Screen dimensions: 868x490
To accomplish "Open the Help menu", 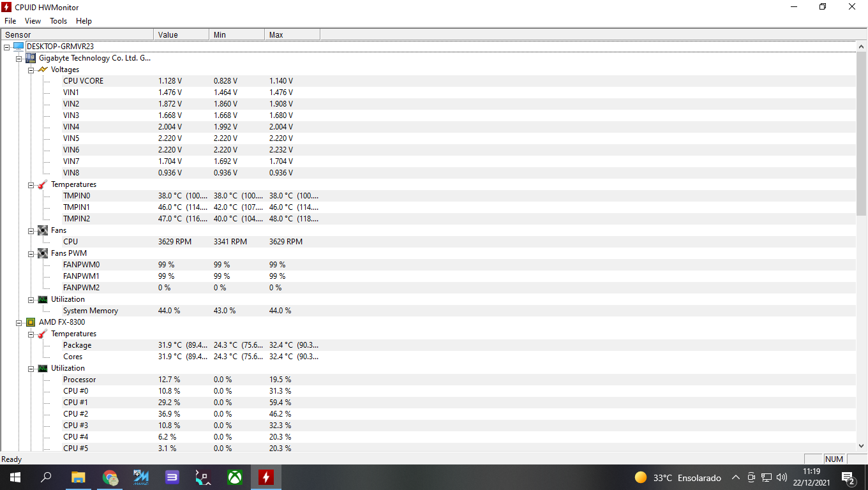I will (84, 21).
